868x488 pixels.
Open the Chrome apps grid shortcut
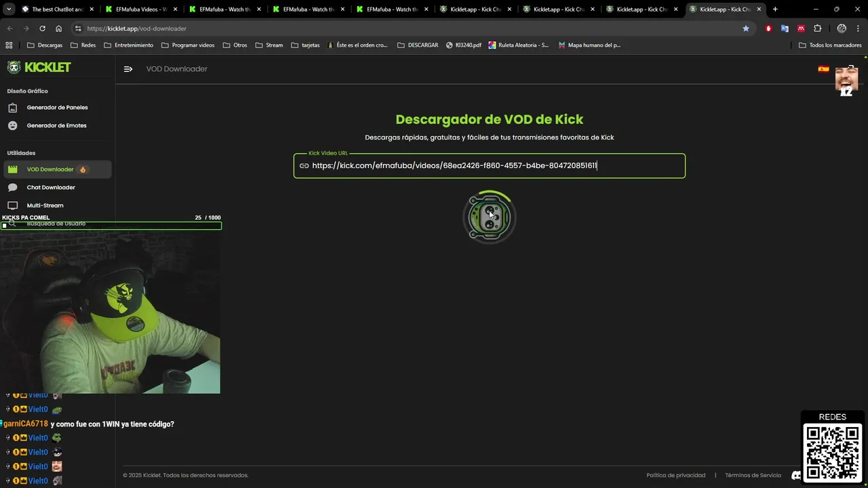(x=9, y=45)
